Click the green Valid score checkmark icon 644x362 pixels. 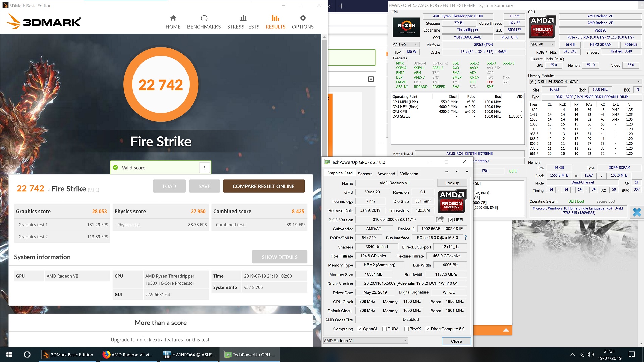(x=116, y=168)
